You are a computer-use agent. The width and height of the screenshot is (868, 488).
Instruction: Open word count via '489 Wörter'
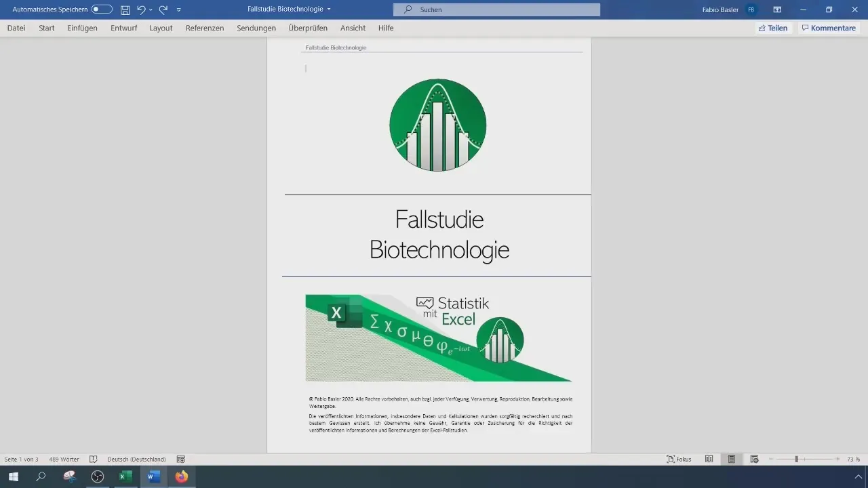click(64, 459)
